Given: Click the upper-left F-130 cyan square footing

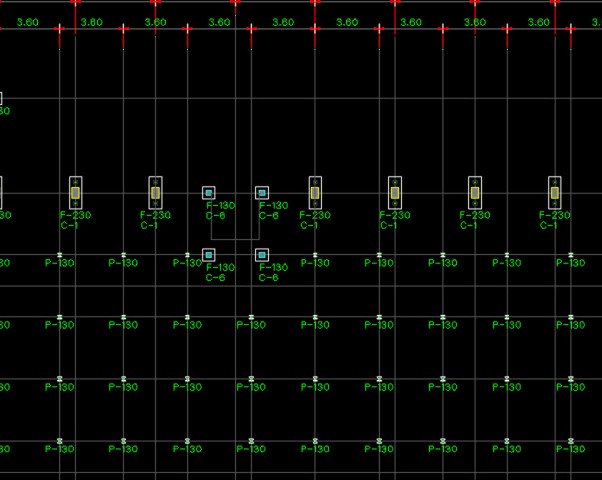Looking at the screenshot, I should pyautogui.click(x=209, y=192).
